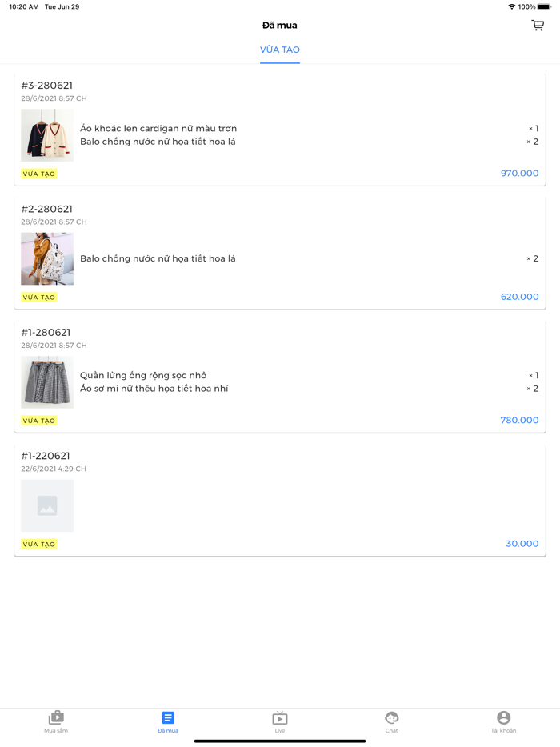Open order #1-220621

click(46, 456)
